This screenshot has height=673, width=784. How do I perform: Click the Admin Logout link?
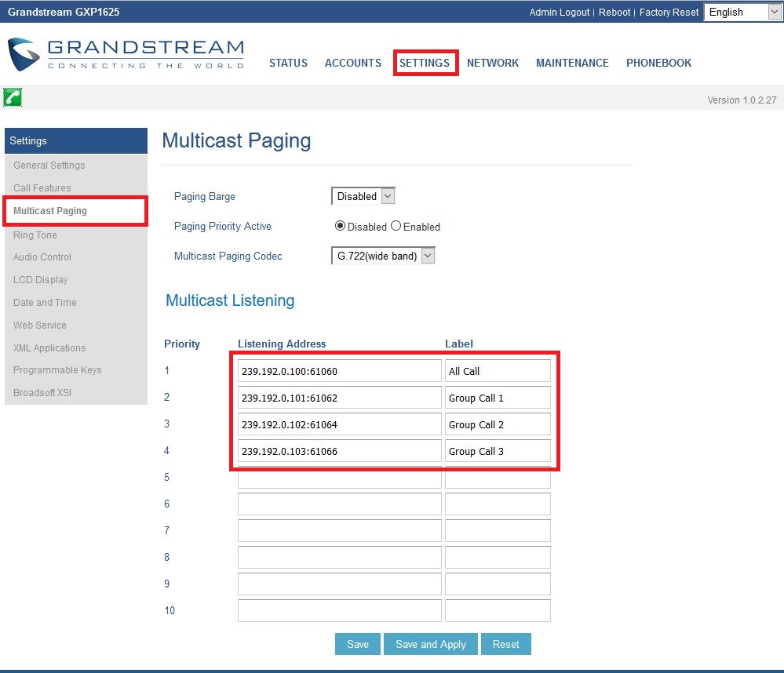point(560,13)
